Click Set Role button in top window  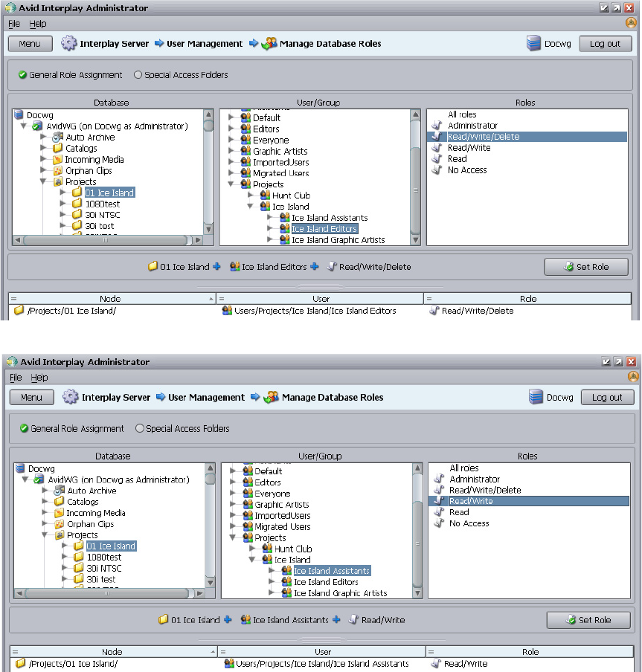click(586, 267)
